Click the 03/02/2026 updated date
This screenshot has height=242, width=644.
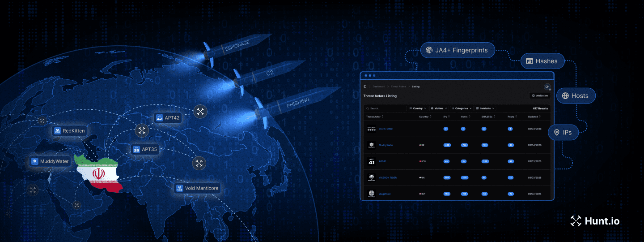click(x=534, y=194)
